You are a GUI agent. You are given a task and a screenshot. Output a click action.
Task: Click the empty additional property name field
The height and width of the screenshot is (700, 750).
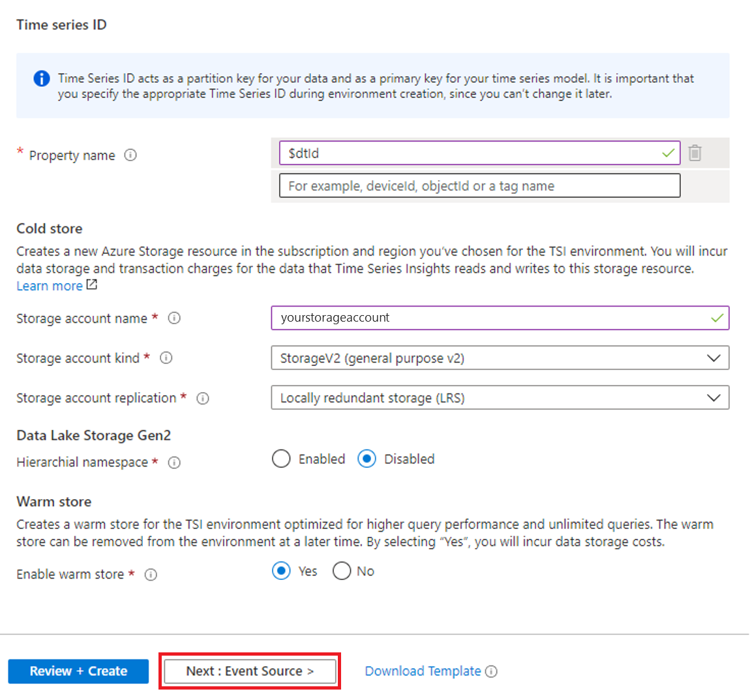tap(480, 186)
